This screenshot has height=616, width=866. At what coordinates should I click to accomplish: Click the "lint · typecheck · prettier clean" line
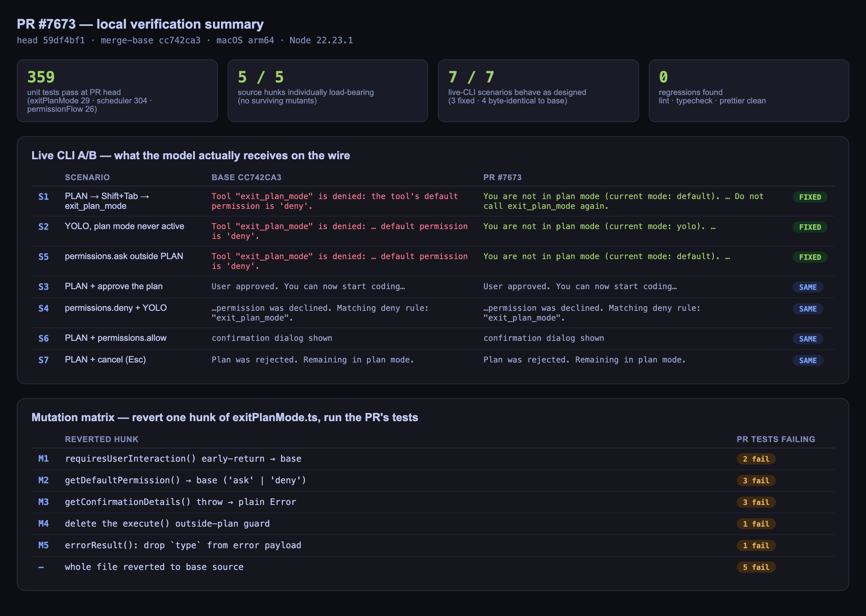point(712,101)
